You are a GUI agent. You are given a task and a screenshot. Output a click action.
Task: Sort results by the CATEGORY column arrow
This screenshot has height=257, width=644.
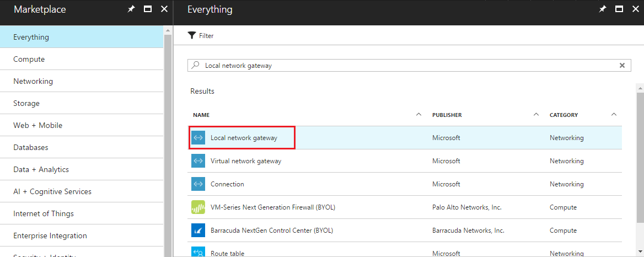click(614, 115)
